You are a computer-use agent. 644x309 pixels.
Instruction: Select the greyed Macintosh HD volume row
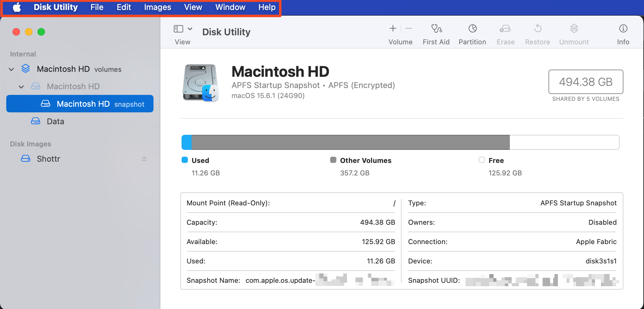click(80, 86)
